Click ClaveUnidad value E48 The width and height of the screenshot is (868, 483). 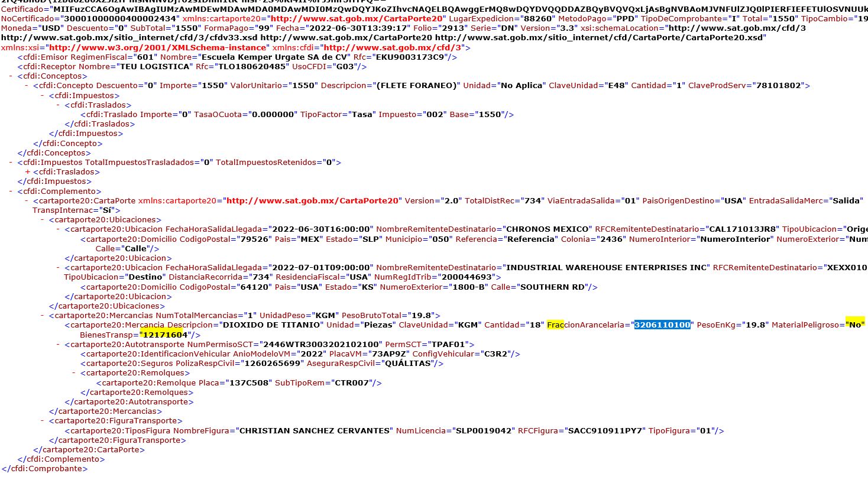(x=616, y=86)
